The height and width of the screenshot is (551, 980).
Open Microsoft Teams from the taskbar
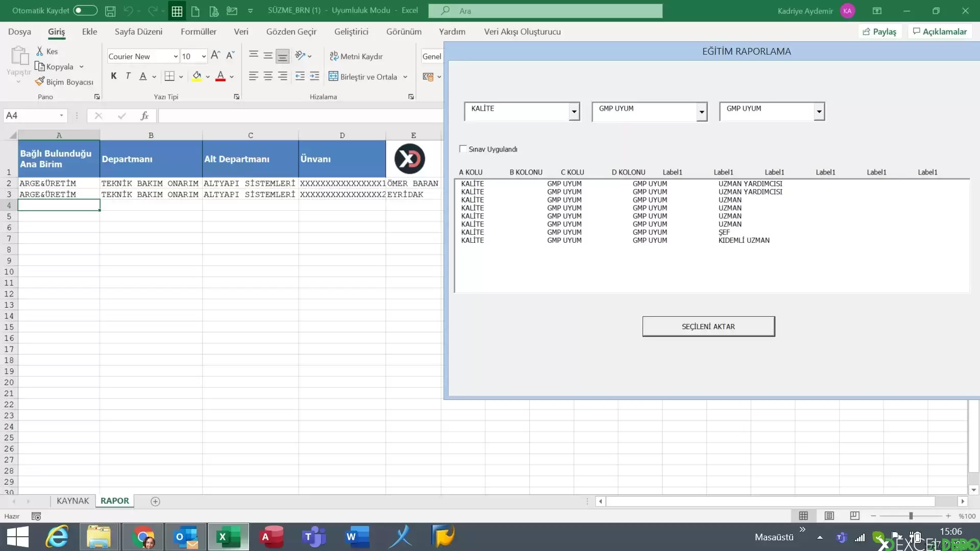[x=314, y=537]
